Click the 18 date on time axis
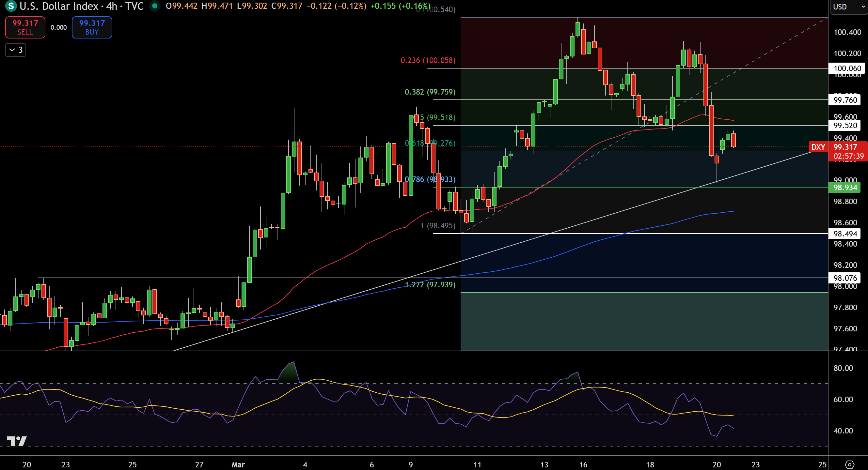Screen dimensions: 868x470 point(650,464)
